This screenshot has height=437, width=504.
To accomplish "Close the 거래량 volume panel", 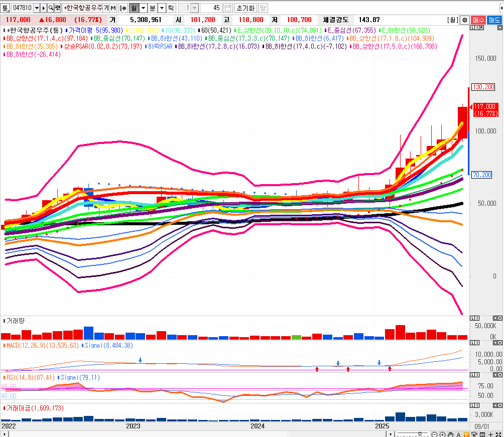I will (499, 318).
